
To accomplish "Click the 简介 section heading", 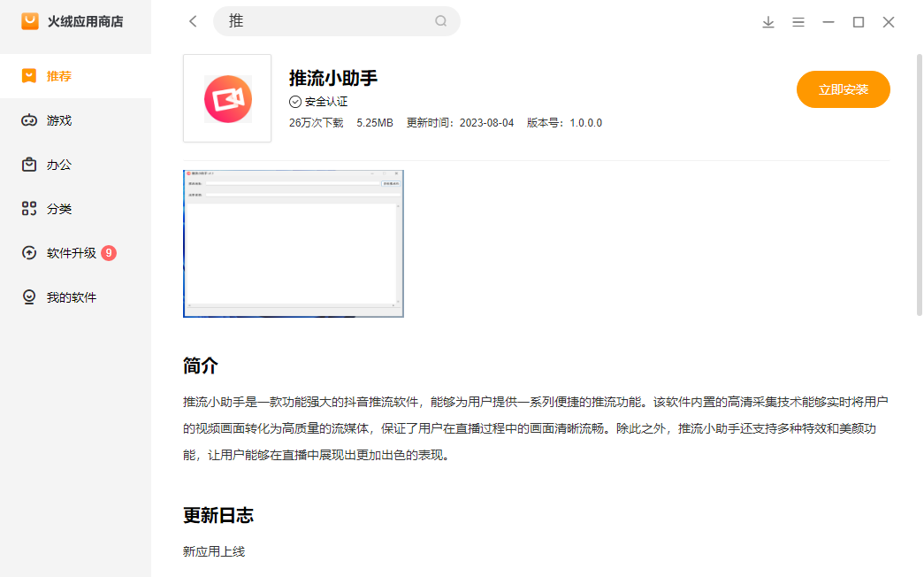I will 201,365.
